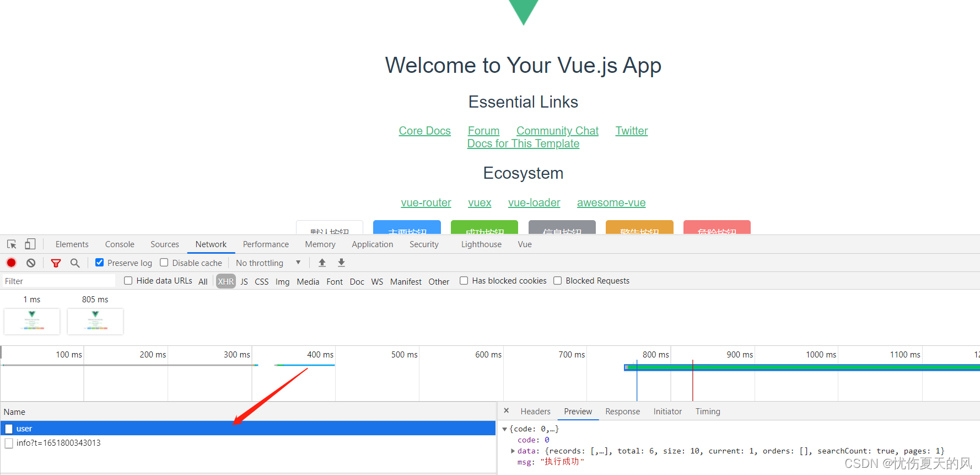Open the Twitter link
The width and height of the screenshot is (980, 475).
click(x=632, y=131)
